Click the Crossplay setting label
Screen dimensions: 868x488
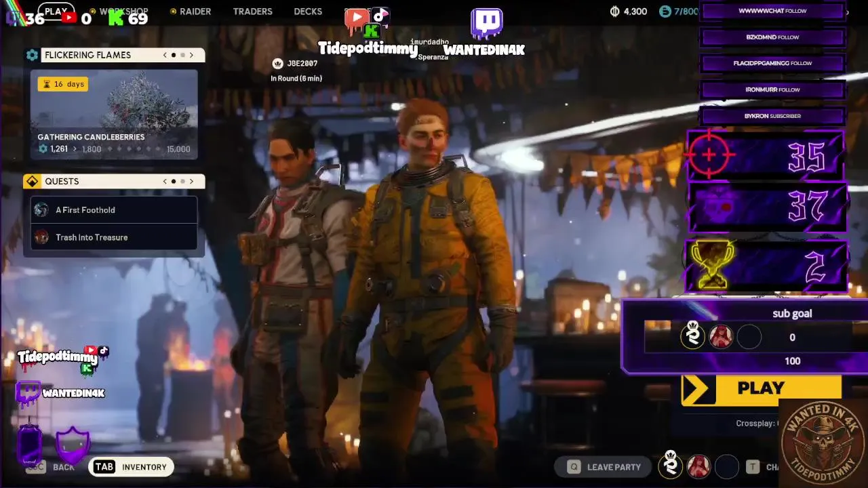(756, 424)
